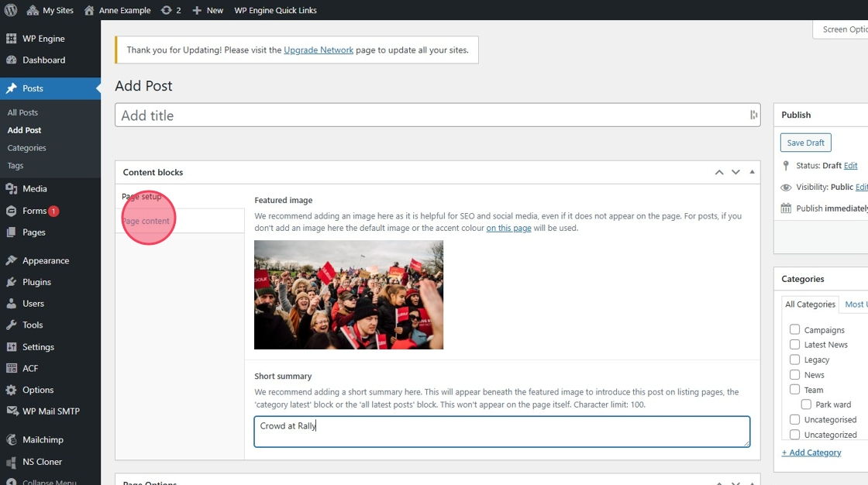The image size is (868, 485).
Task: Click the Pages icon in sidebar
Action: [11, 232]
